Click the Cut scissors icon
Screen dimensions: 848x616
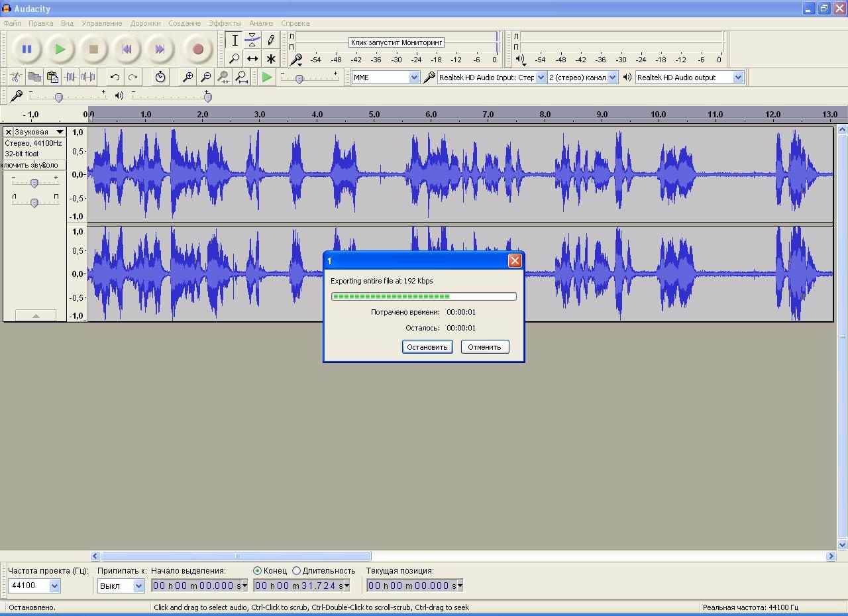click(17, 77)
